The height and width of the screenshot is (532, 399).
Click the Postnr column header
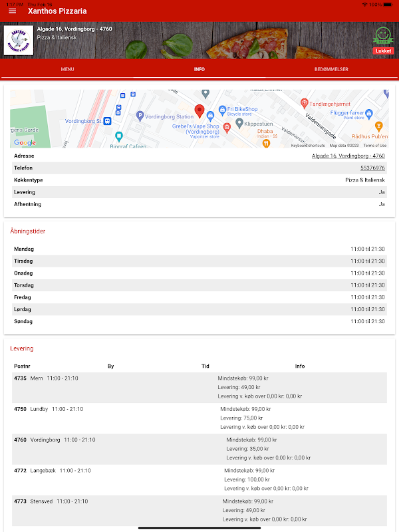tap(22, 366)
